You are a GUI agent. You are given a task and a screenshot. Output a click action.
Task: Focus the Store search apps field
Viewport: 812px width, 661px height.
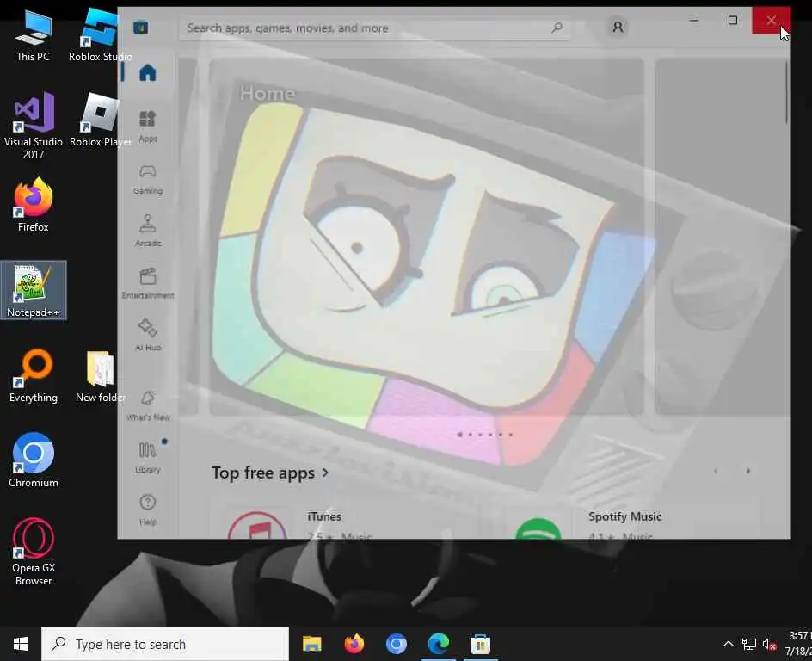375,28
